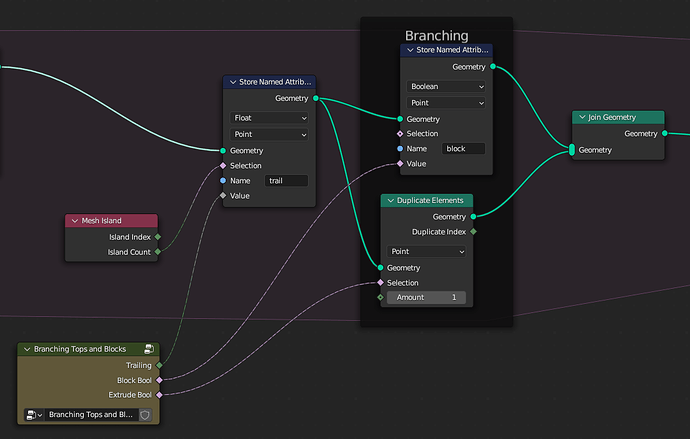
Task: Select the Join Geometry node header
Action: coord(618,117)
